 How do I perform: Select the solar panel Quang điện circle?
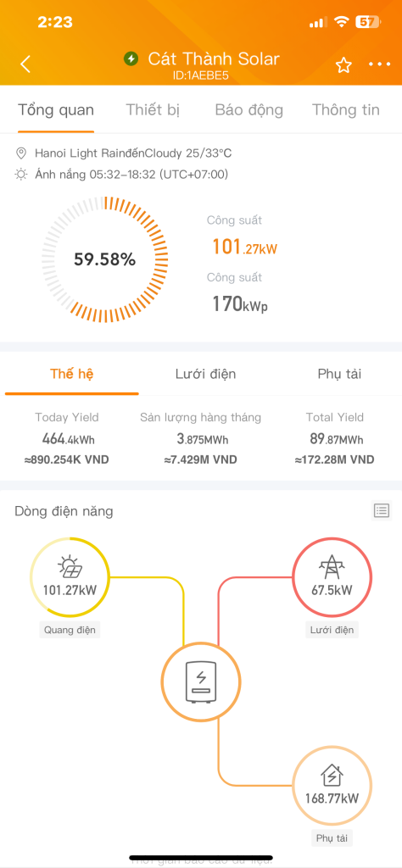[x=70, y=576]
